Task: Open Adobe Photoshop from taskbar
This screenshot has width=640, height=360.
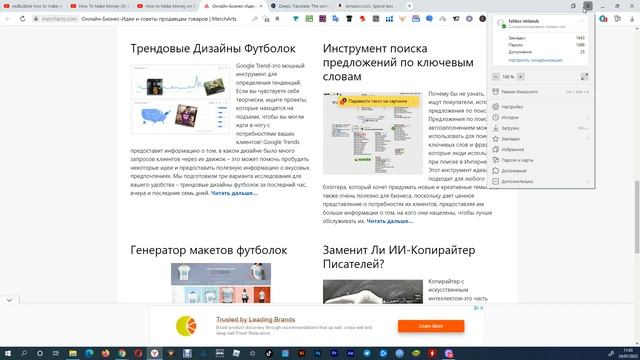Action: [x=318, y=353]
